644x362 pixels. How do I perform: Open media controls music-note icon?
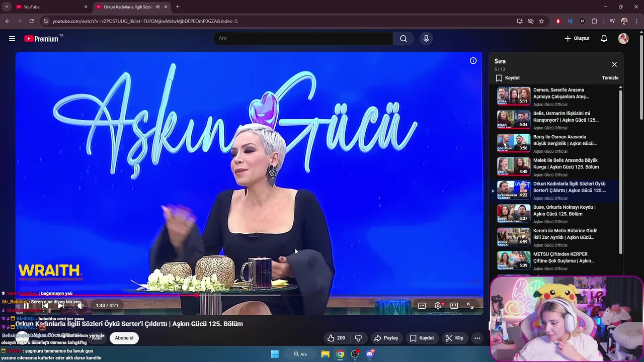point(612,21)
